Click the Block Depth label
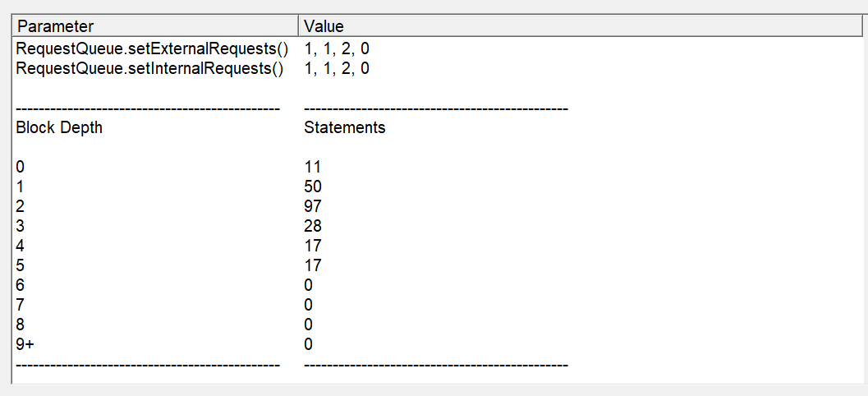 point(59,127)
